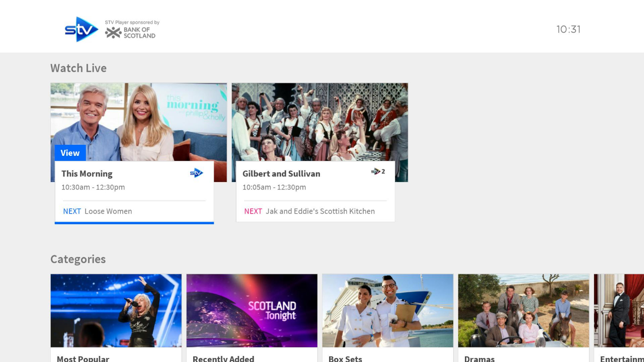Click the Categories section heading

click(x=78, y=259)
